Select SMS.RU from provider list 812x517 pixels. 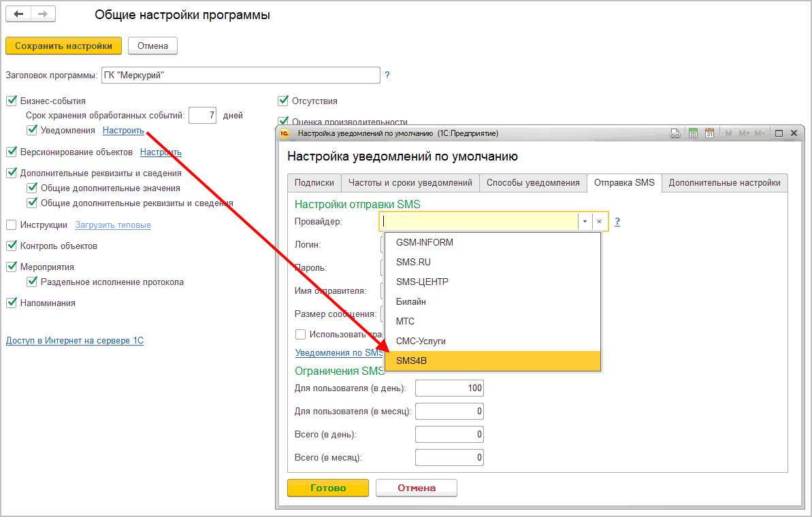tap(493, 262)
